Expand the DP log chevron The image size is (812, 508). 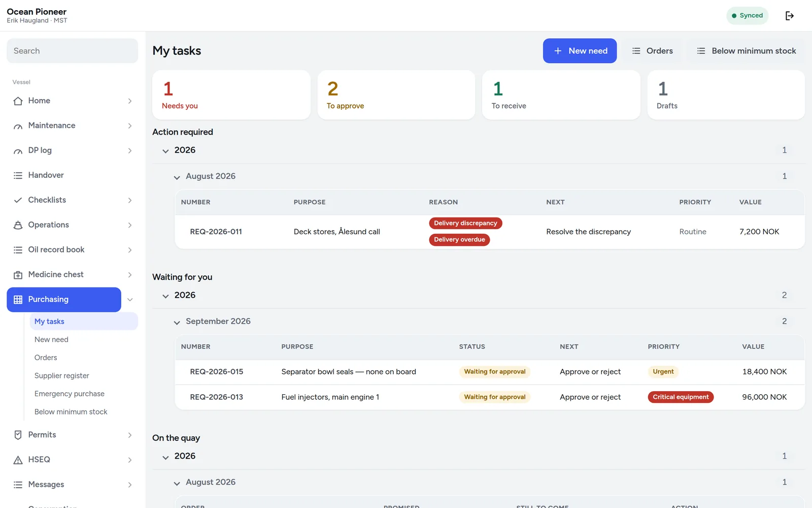click(130, 151)
